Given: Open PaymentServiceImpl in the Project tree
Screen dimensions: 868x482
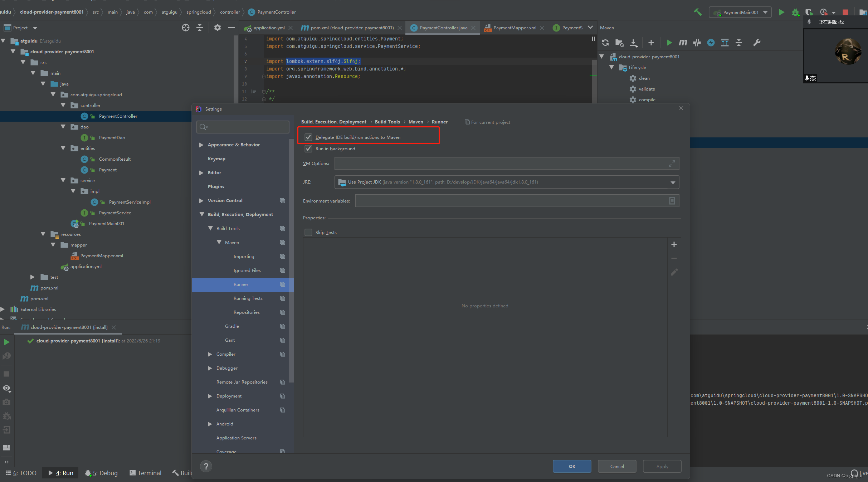Looking at the screenshot, I should [x=130, y=202].
